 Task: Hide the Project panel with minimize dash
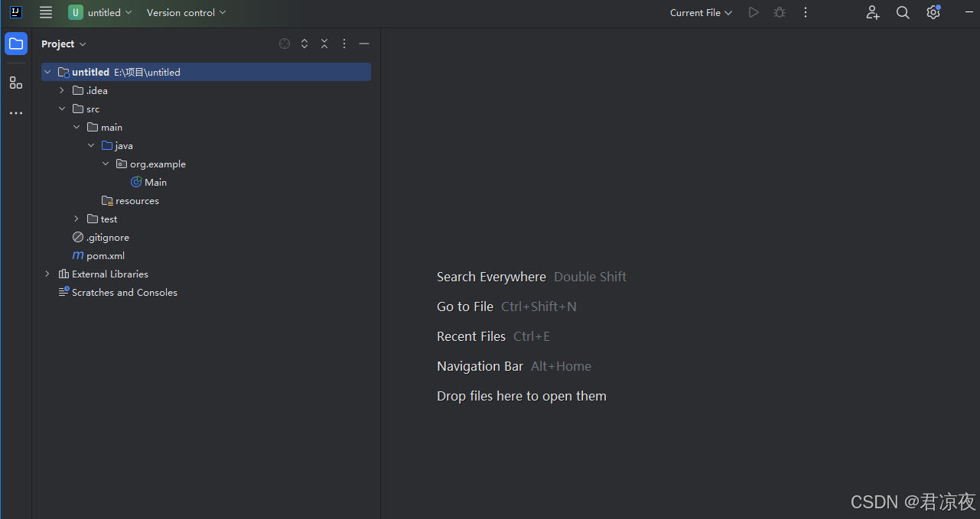point(364,44)
